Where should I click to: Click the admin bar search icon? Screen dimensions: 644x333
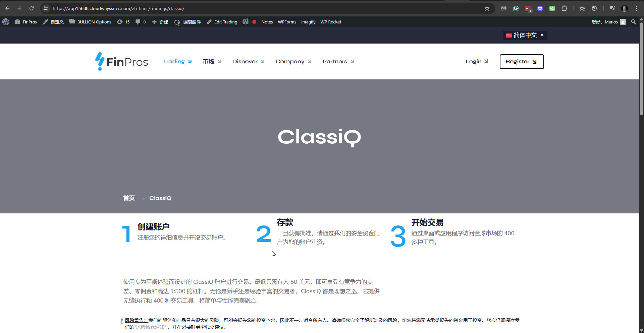[634, 22]
